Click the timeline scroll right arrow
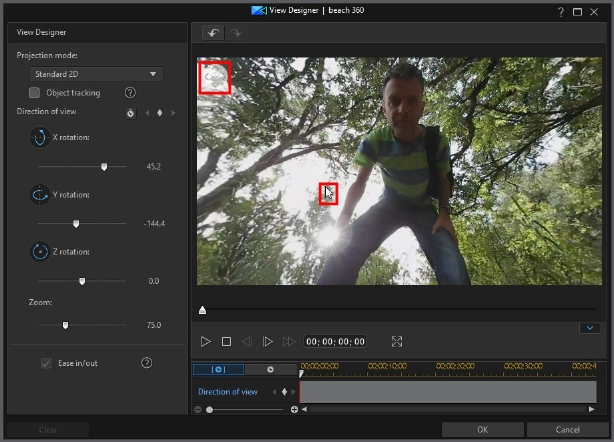Image resolution: width=614 pixels, height=442 pixels. point(592,409)
